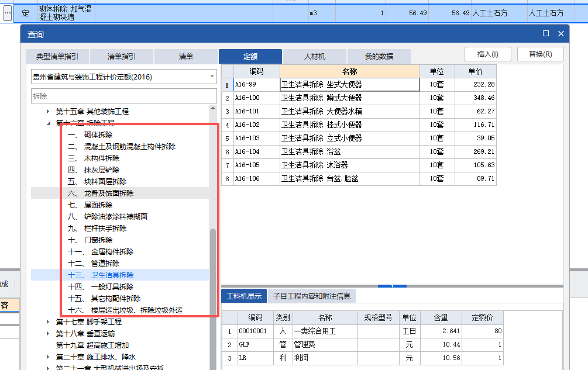Select row A16-104 浴盆
This screenshot has height=370, width=588.
359,151
